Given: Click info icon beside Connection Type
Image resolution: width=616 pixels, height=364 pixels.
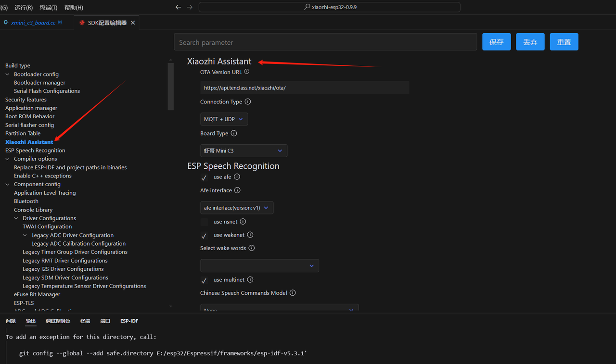Looking at the screenshot, I should (x=248, y=102).
